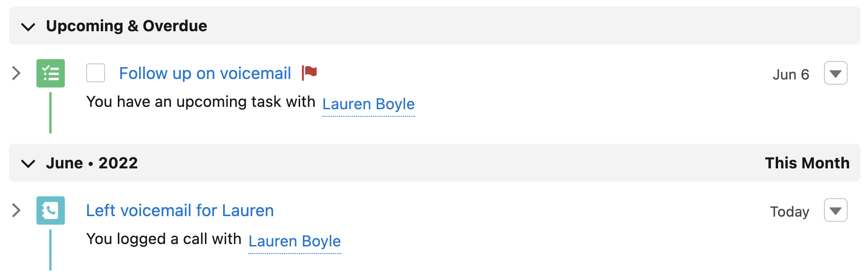
Task: Click the Upcoming & Overdue header title
Action: (x=126, y=26)
